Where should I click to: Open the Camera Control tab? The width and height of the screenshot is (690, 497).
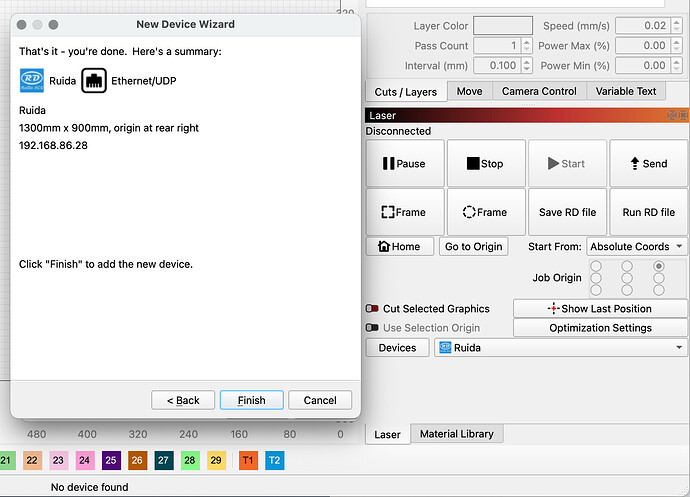pos(539,91)
